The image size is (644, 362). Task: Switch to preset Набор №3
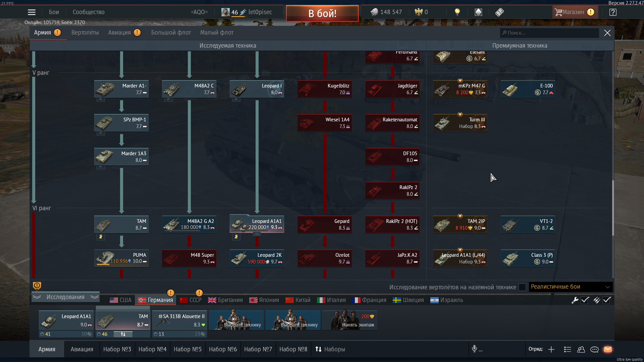pyautogui.click(x=117, y=349)
